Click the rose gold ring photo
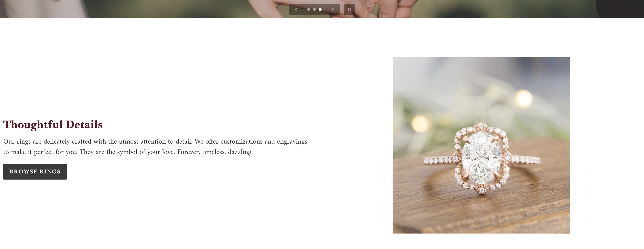644x249 pixels. 481,145
